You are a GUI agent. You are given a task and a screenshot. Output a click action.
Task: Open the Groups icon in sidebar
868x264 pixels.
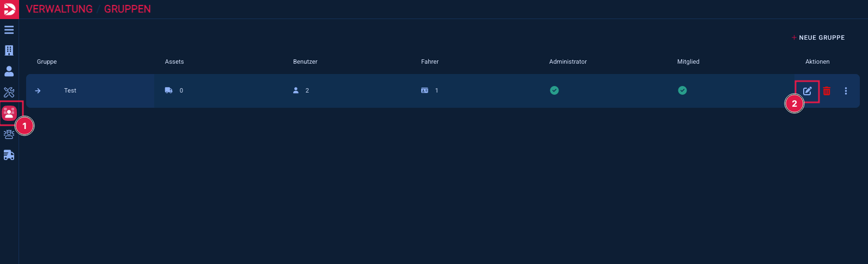[x=9, y=113]
